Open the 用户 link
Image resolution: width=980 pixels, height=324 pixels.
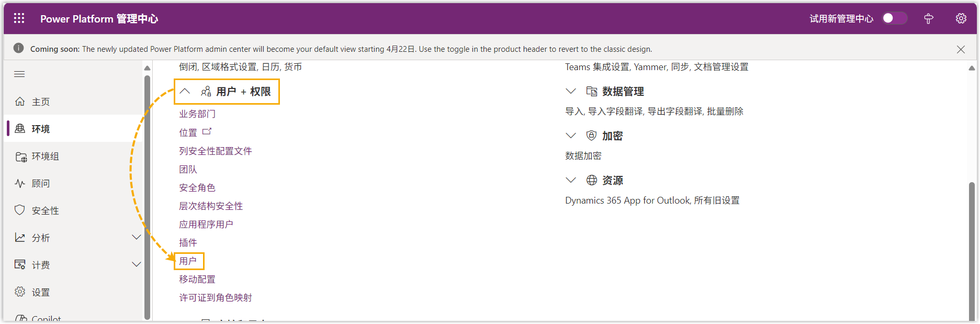pyautogui.click(x=188, y=261)
